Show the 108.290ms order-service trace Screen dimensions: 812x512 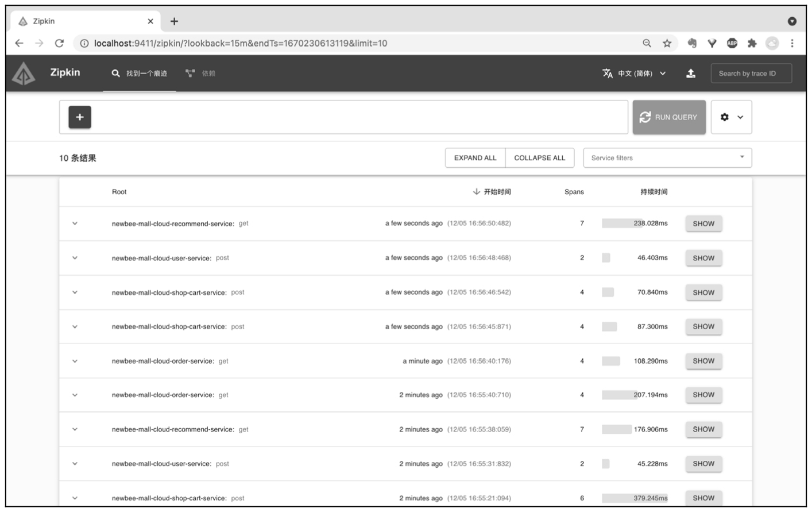point(703,361)
